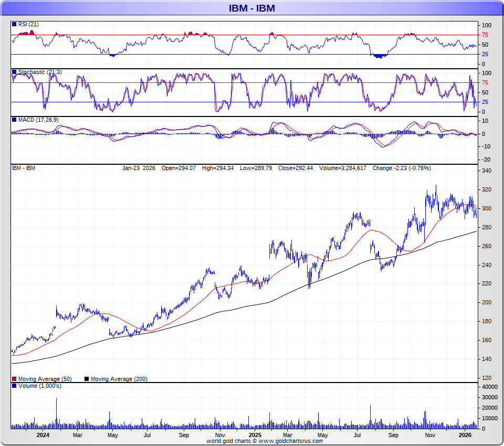
Task: Click the 'Close=292.44' value
Action: pos(296,168)
